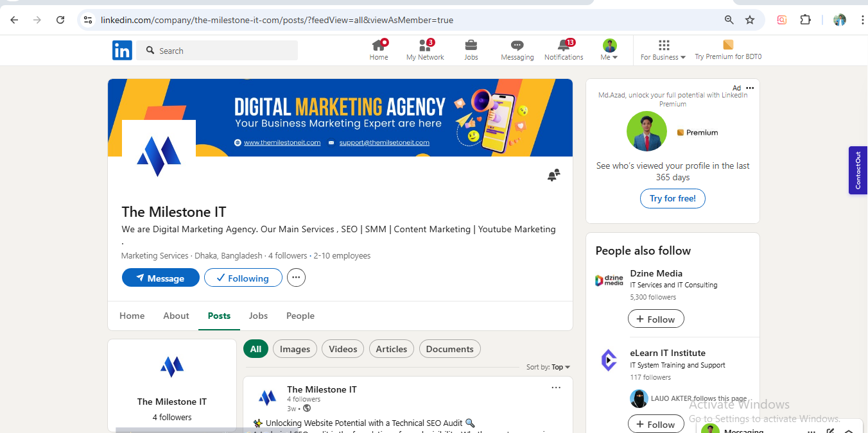The height and width of the screenshot is (433, 868).
Task: Click Try Premium for BDT0
Action: (x=728, y=50)
